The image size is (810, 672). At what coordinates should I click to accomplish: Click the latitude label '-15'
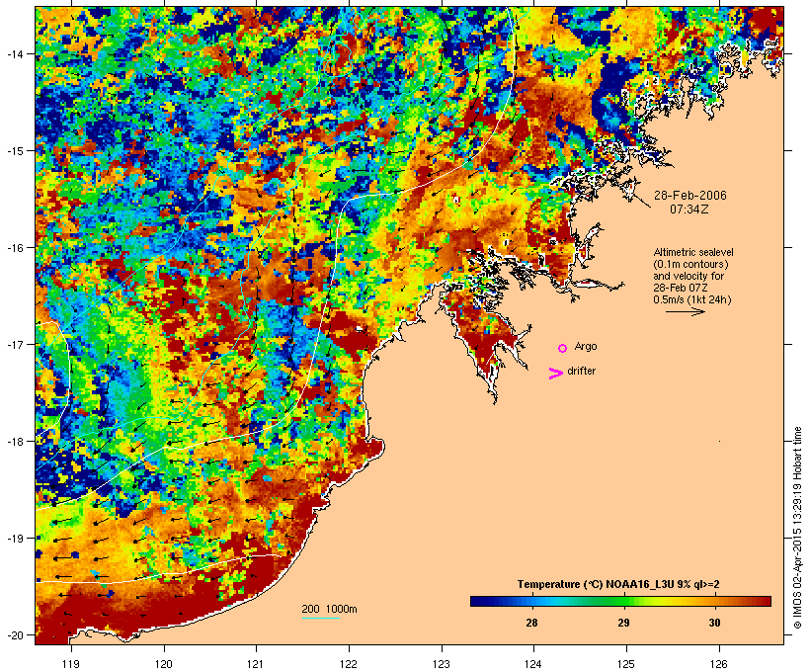(14, 150)
